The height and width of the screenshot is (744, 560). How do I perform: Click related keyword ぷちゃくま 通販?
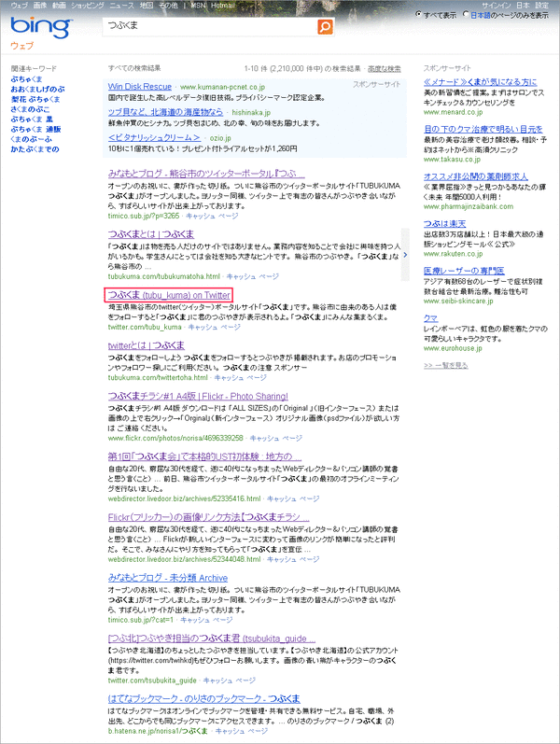[x=35, y=129]
